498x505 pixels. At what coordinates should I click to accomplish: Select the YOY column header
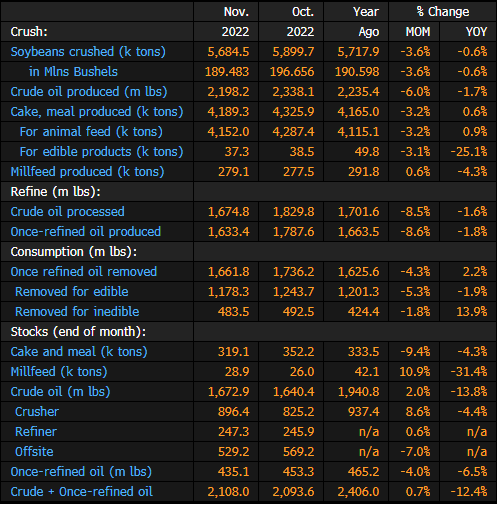pos(476,32)
